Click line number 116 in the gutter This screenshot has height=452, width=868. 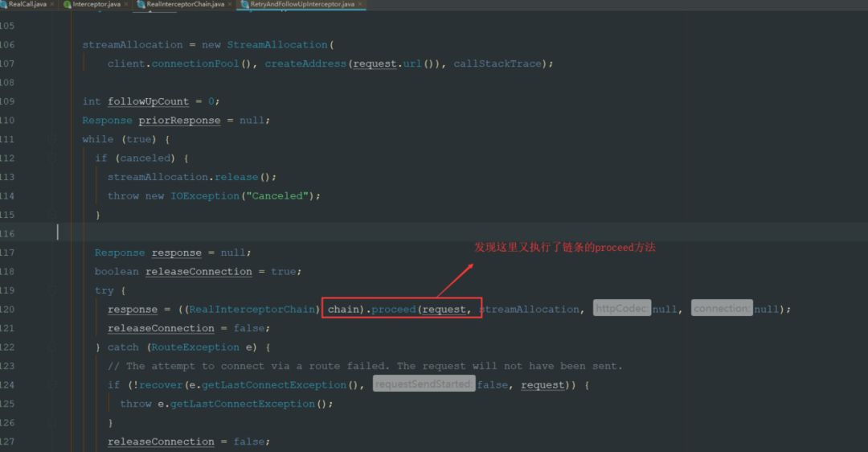(x=7, y=234)
